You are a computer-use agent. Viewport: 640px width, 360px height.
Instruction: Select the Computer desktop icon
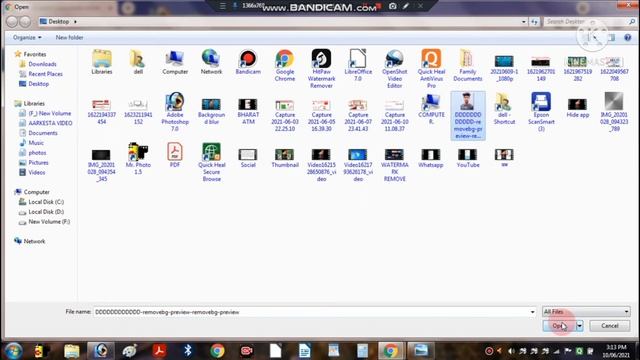click(x=175, y=62)
